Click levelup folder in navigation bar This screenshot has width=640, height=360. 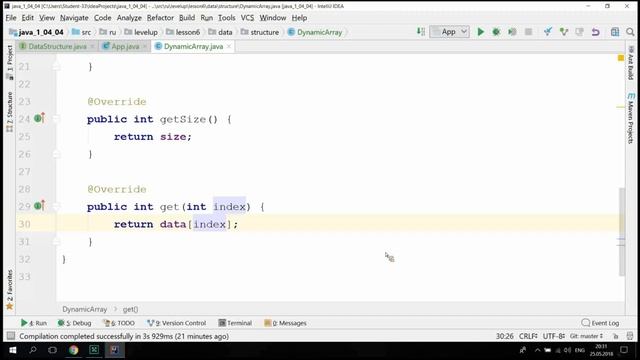click(x=141, y=32)
